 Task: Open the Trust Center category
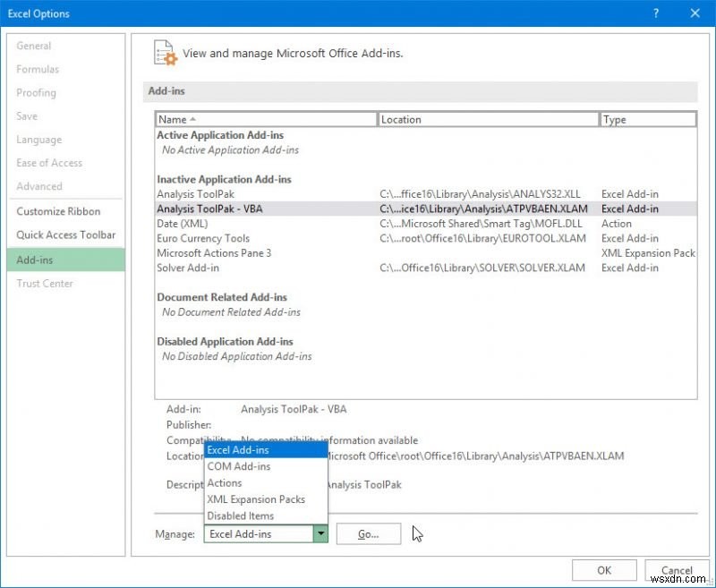(45, 283)
